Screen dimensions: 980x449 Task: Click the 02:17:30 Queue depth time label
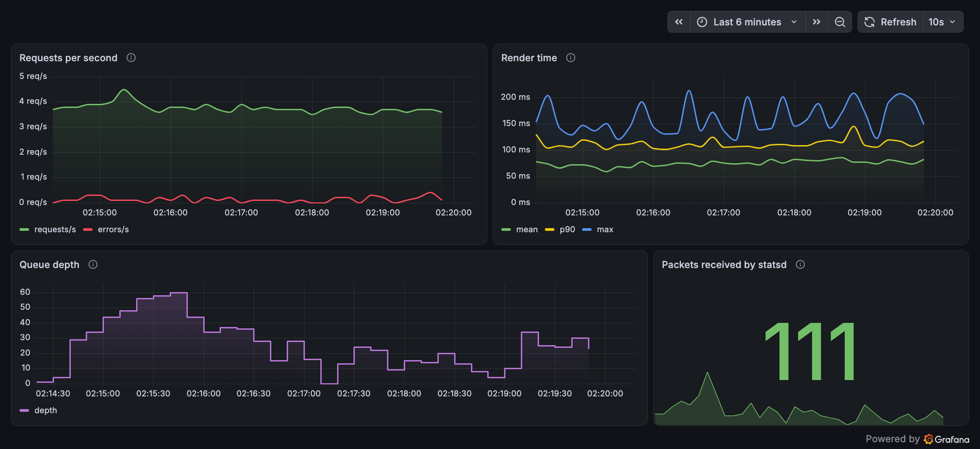(x=354, y=394)
